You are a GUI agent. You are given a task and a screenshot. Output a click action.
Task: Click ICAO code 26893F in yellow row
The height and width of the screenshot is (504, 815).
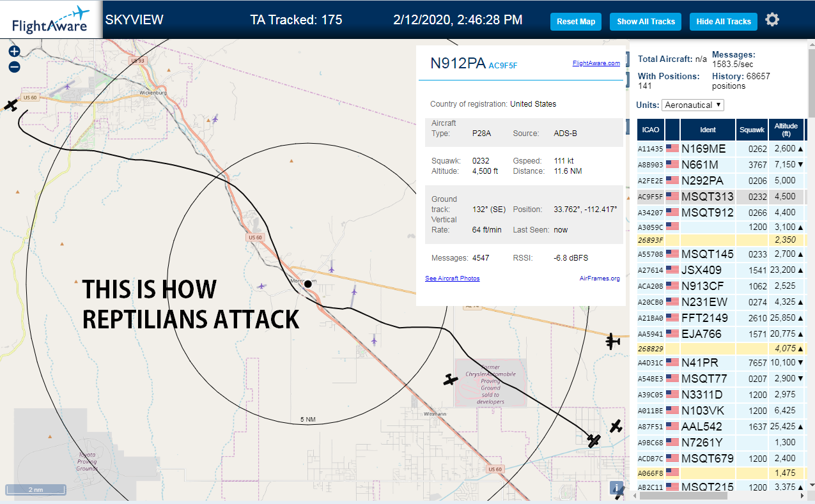pyautogui.click(x=650, y=241)
